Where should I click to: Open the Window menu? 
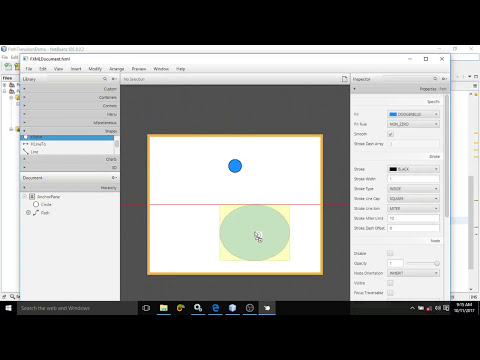[x=161, y=69]
